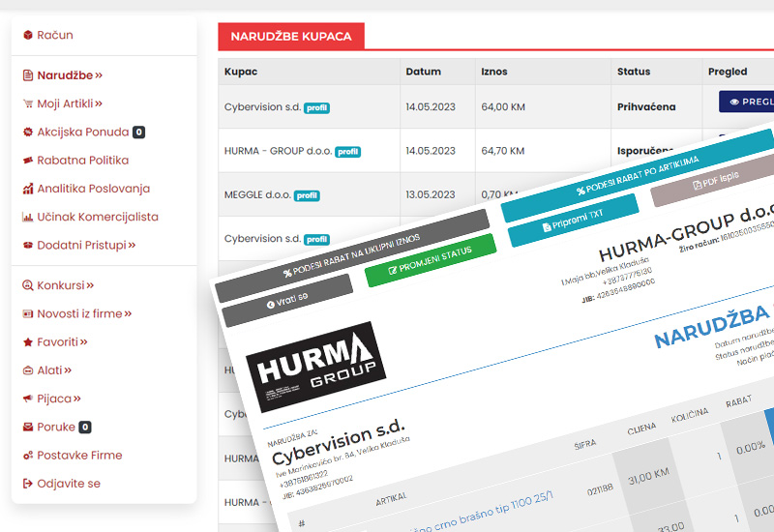Expand the Narudžbe menu

pyautogui.click(x=70, y=75)
